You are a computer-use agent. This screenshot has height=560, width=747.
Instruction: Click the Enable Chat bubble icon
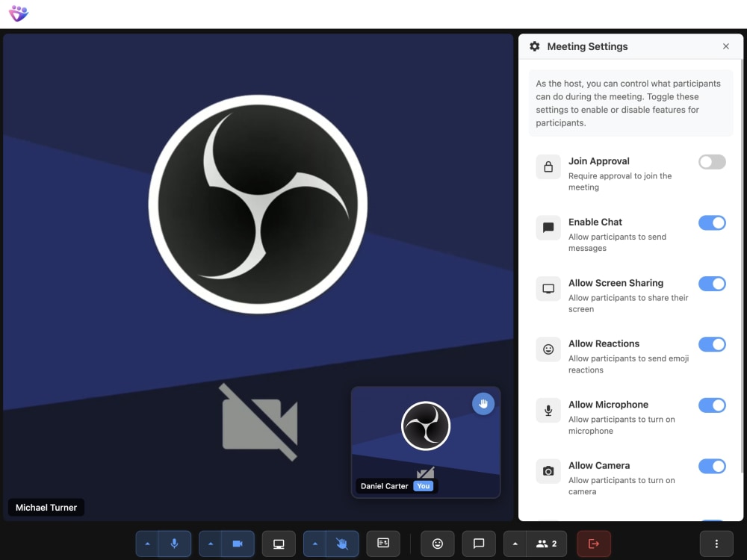coord(548,228)
